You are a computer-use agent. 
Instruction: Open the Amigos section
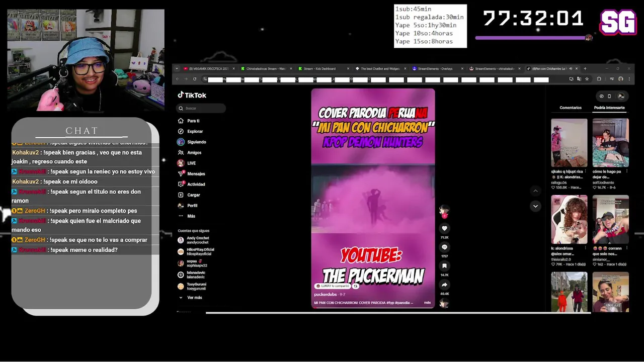tap(190, 152)
